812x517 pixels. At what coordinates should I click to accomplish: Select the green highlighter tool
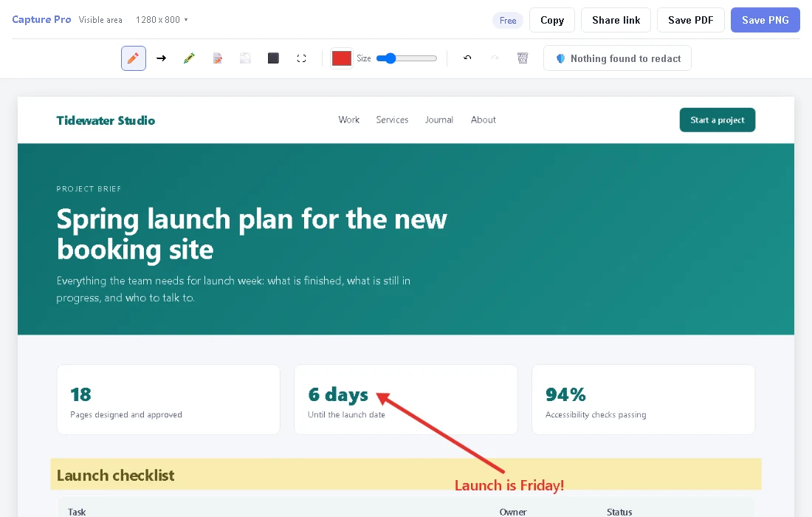click(x=190, y=58)
